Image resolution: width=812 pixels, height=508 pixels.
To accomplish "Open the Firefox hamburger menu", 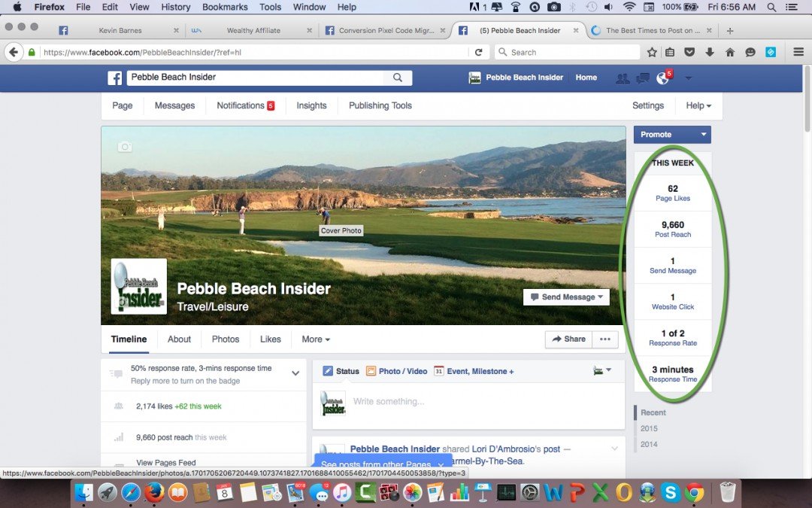I will 798,53.
